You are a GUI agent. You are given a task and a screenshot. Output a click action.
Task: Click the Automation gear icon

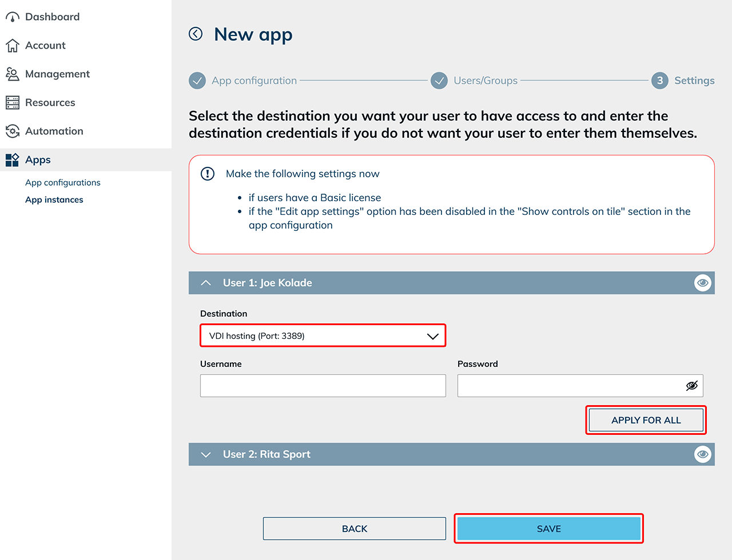12,131
